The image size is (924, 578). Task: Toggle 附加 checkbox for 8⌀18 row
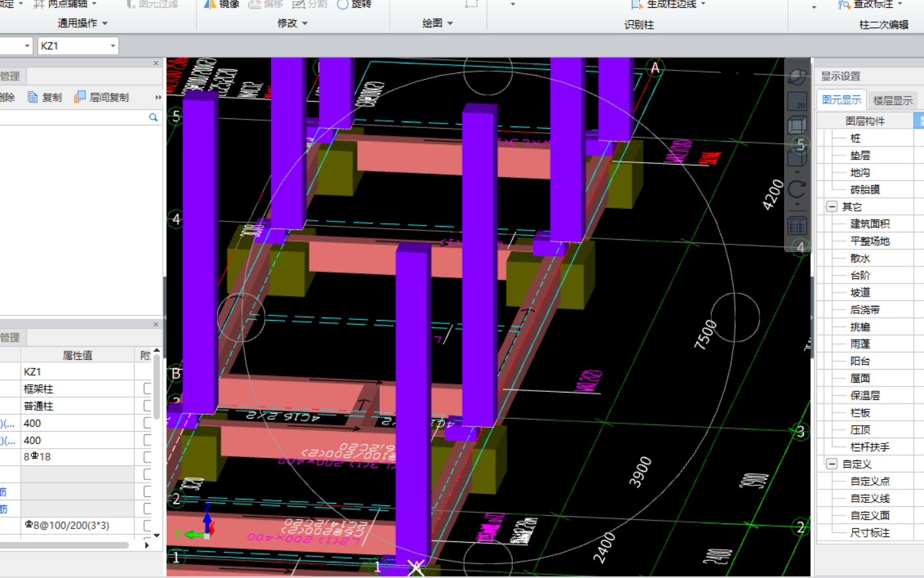[148, 457]
